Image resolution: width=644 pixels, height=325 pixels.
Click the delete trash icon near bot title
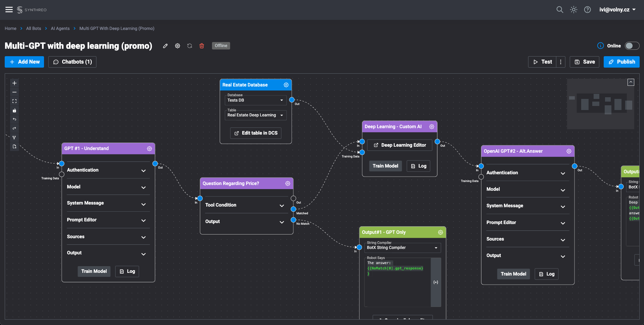202,46
